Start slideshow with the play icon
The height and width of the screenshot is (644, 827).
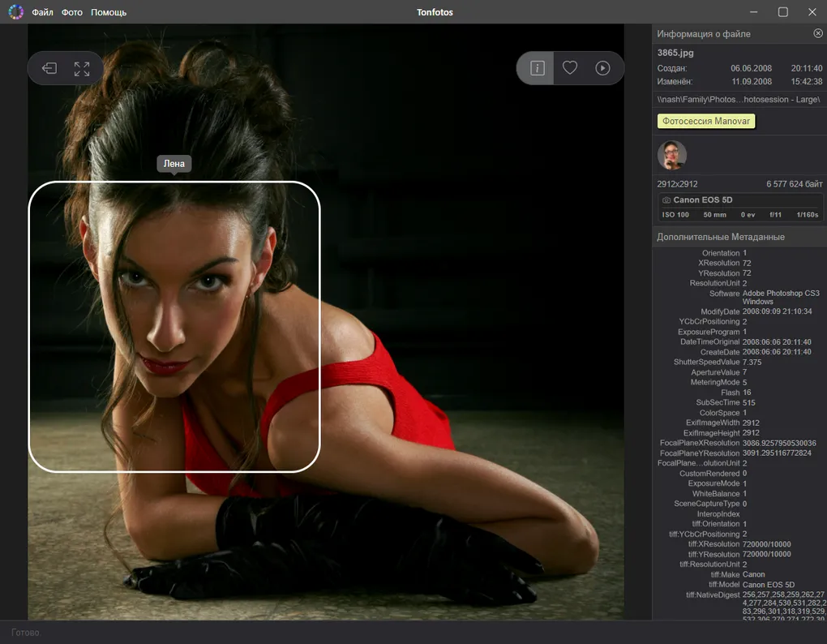pos(602,68)
